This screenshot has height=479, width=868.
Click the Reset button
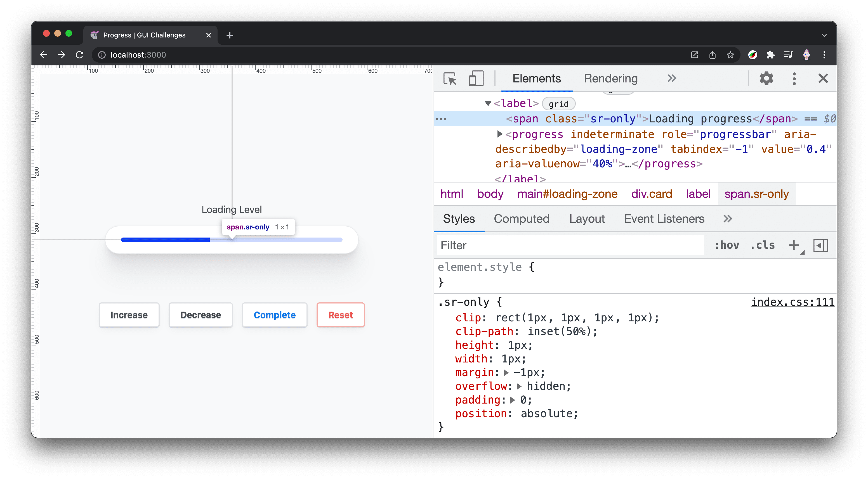[x=340, y=314]
